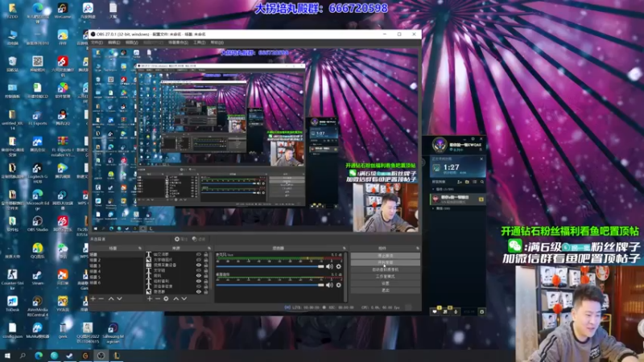
Task: Open the OBS Studio desktop shortcut
Action: [37, 224]
